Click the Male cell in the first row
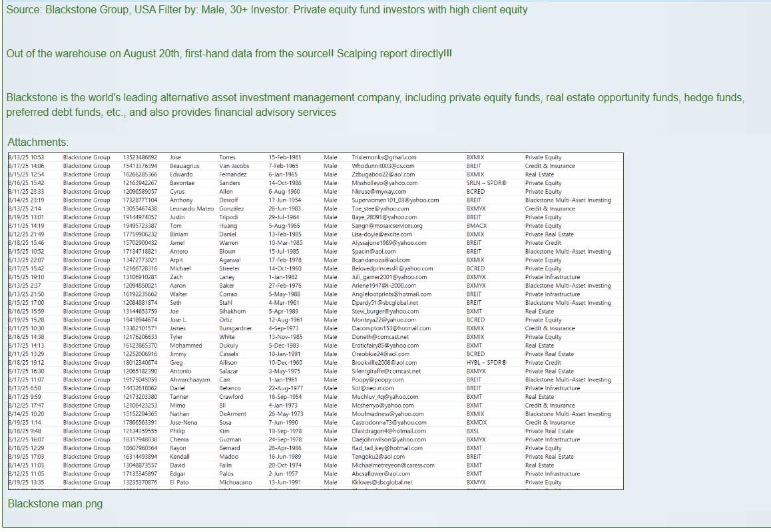The width and height of the screenshot is (771, 532). (x=330, y=158)
